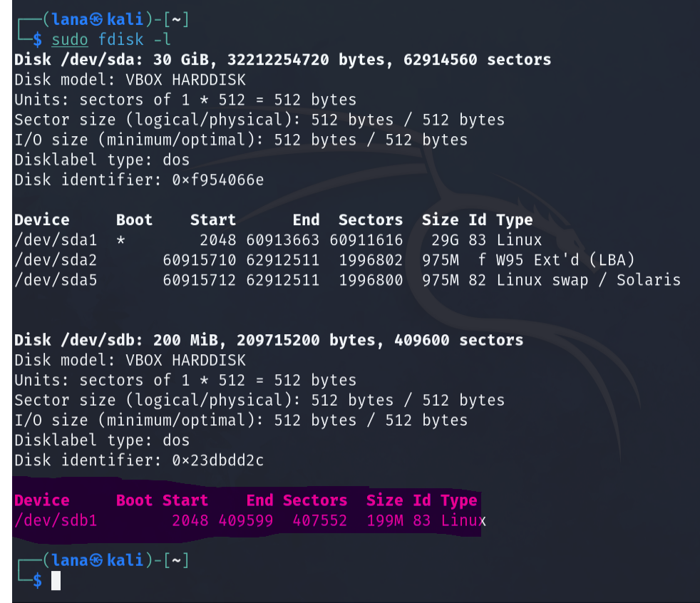Click the Kali logo in top prompt
This screenshot has height=603, width=700.
tap(96, 20)
